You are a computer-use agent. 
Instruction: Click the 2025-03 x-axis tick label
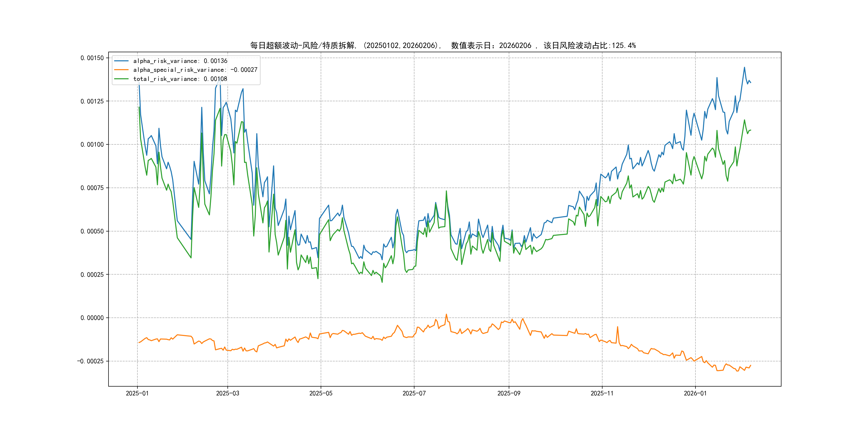[227, 393]
